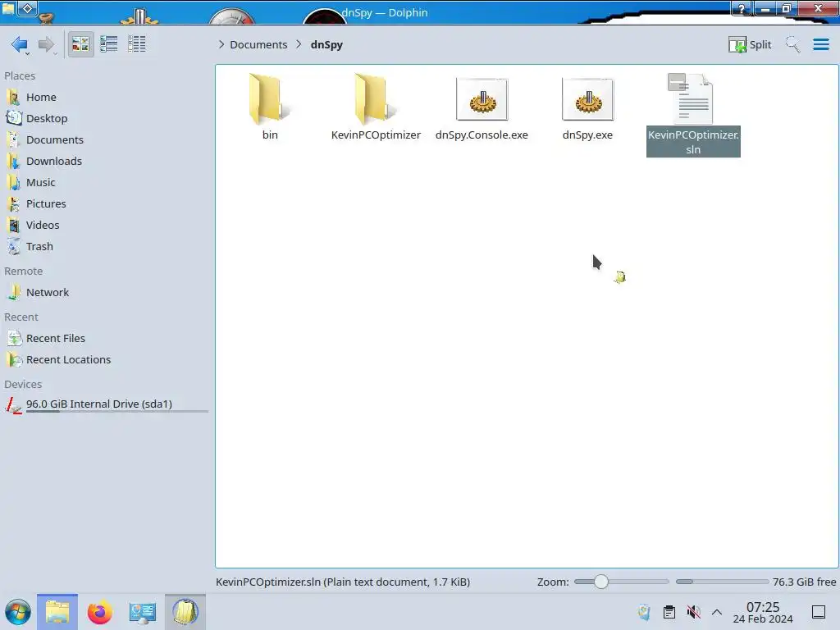840x630 pixels.
Task: Open Trash in Places panel
Action: point(39,247)
